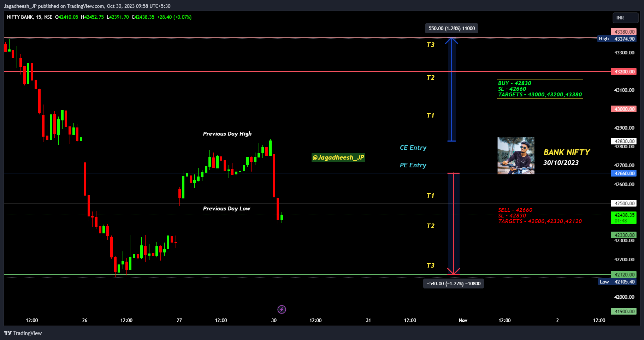Click the CE Entry label
The width and height of the screenshot is (644, 340).
tap(413, 148)
